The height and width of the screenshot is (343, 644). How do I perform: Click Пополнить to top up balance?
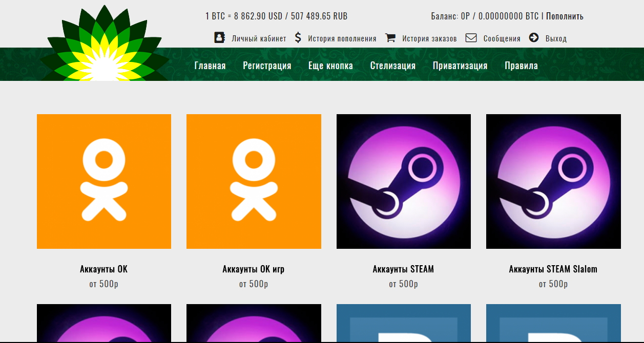pos(565,16)
